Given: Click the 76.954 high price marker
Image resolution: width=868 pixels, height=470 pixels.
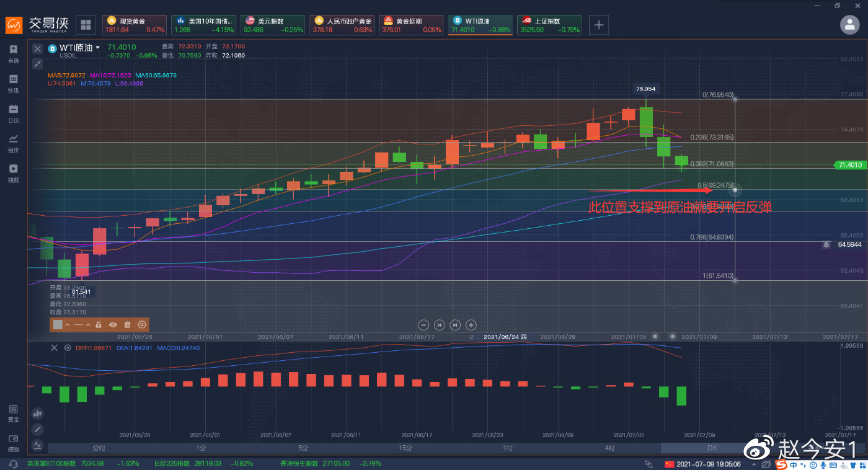Looking at the screenshot, I should [x=645, y=89].
